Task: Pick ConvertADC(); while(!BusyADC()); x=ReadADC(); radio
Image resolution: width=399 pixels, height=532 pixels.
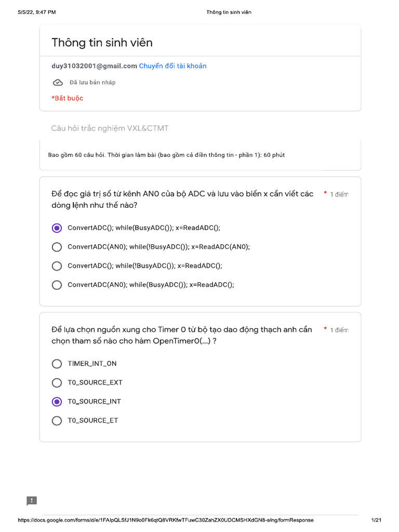Action: click(57, 266)
